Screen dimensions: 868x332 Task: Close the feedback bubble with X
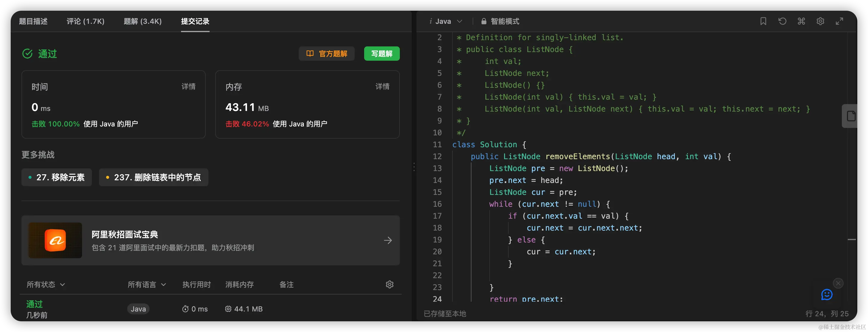(838, 283)
